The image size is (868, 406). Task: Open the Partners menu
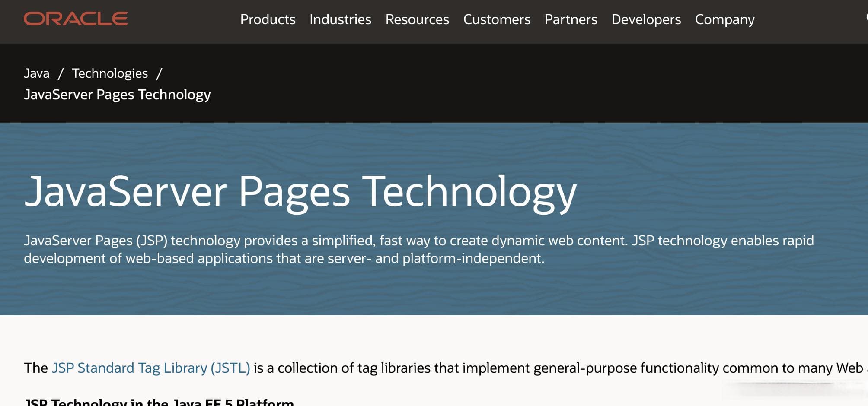coord(571,19)
